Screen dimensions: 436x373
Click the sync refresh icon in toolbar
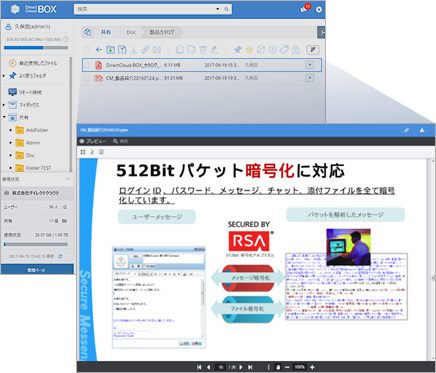pos(261,50)
